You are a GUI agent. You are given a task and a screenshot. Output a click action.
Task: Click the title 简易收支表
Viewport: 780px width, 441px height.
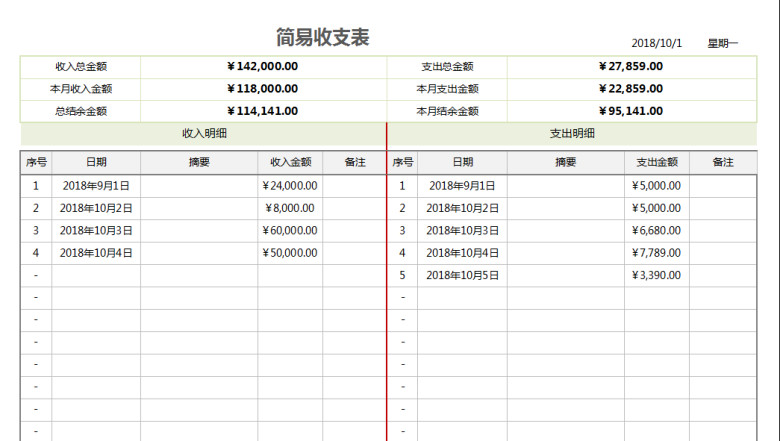[322, 38]
